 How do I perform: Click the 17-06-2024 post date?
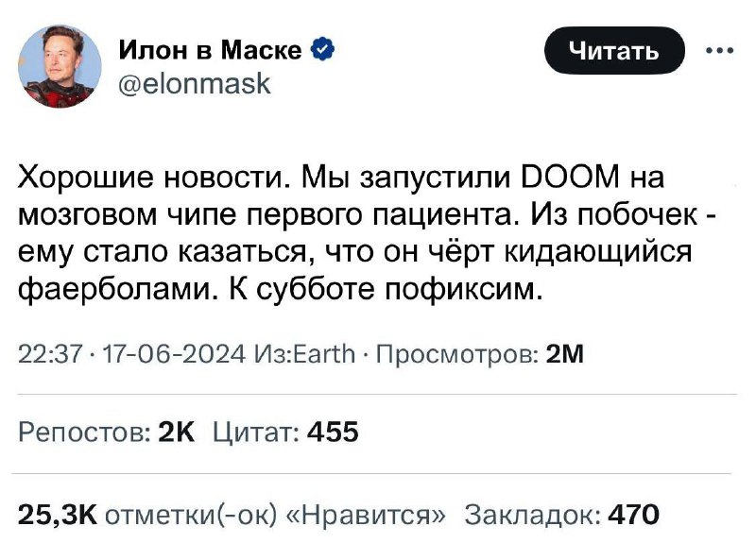click(141, 354)
